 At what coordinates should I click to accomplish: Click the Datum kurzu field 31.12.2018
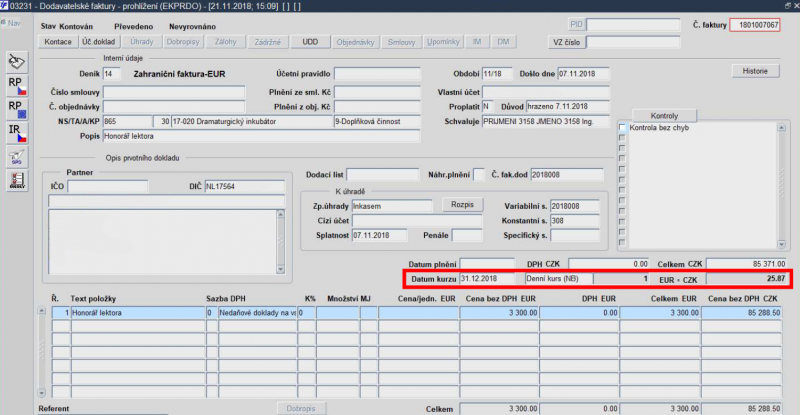point(487,279)
